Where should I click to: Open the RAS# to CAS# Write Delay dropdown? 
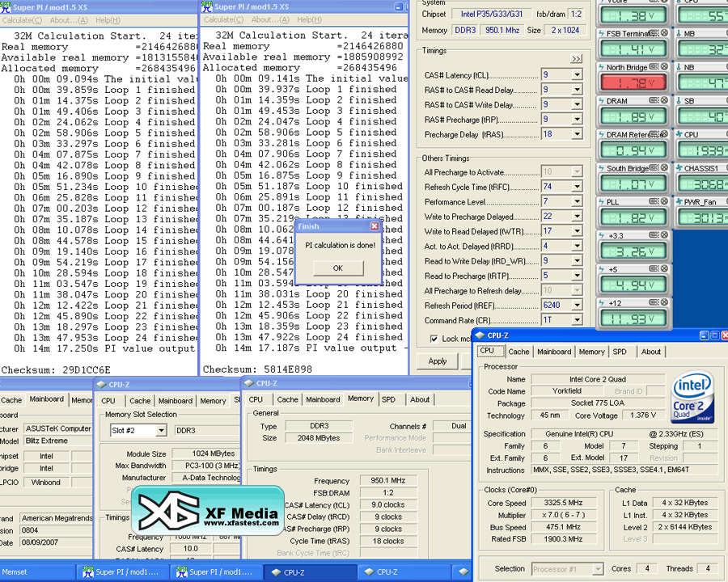click(x=577, y=104)
